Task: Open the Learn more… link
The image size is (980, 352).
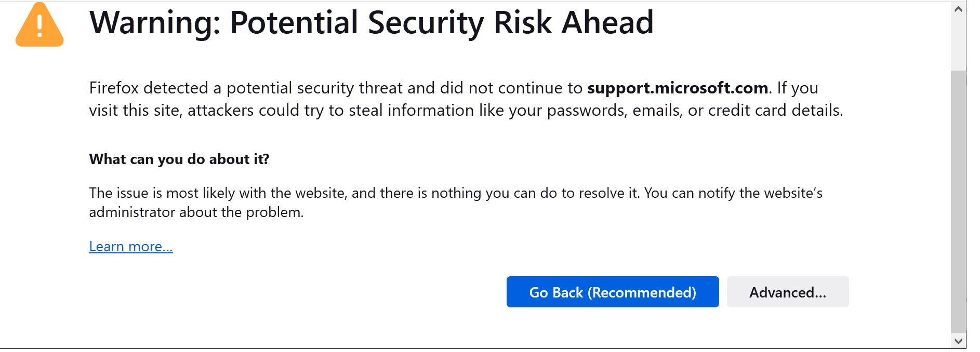Action: click(131, 247)
